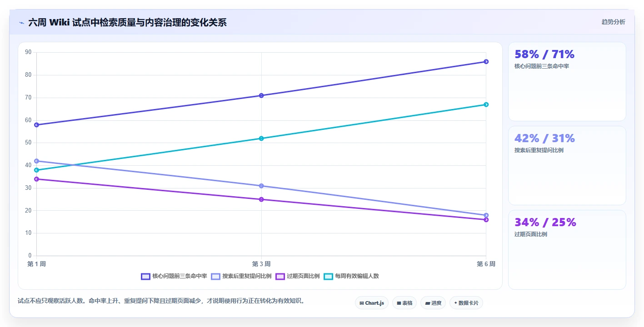Click the 数据卡片 tag chip

pos(466,303)
